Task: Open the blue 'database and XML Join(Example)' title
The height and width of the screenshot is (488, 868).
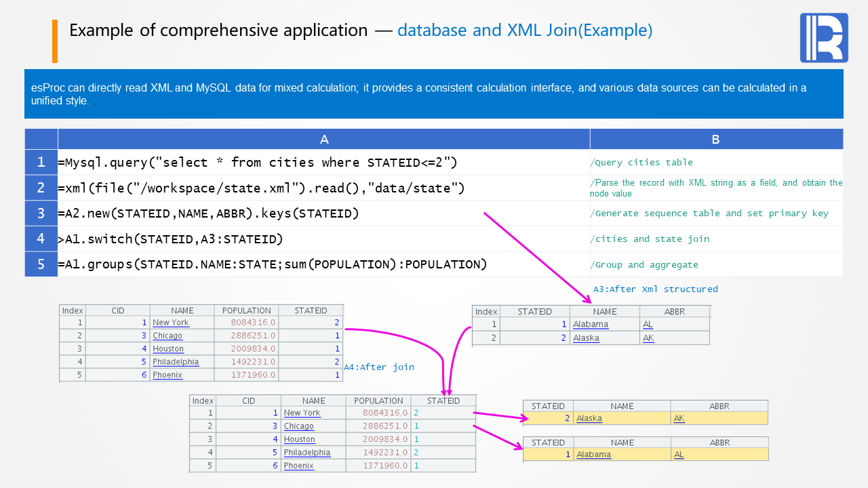Action: pos(525,30)
